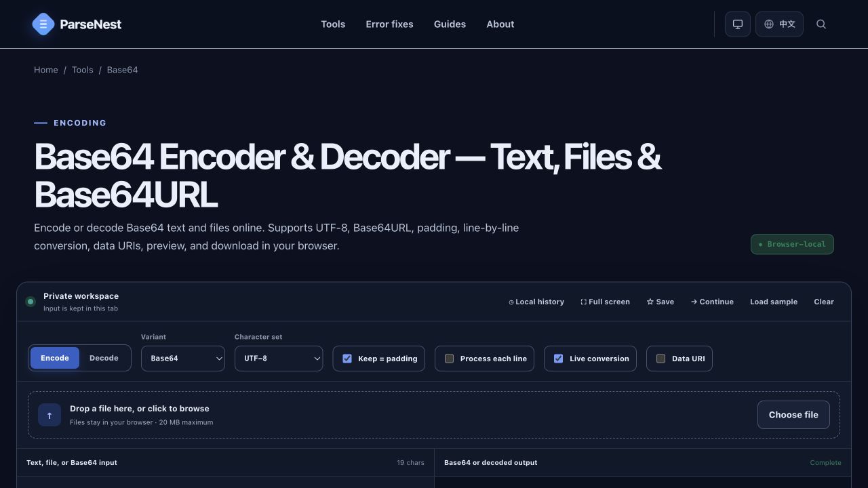Viewport: 868px width, 488px height.
Task: Open the Guides nav item
Action: (450, 24)
